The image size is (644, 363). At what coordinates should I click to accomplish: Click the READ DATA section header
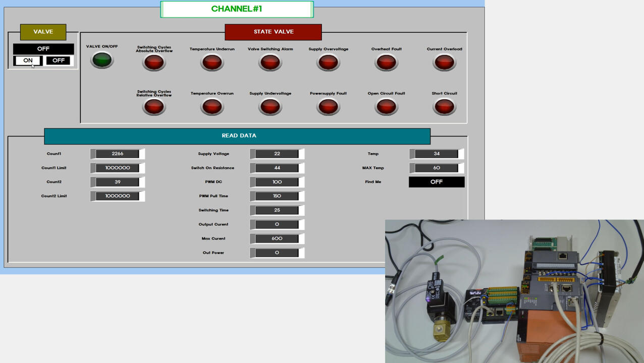pos(237,136)
